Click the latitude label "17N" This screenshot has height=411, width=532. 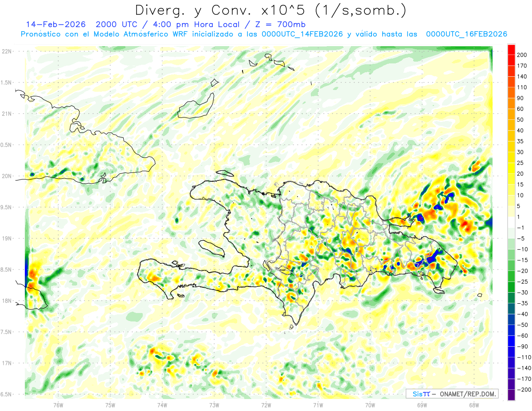coord(6,363)
